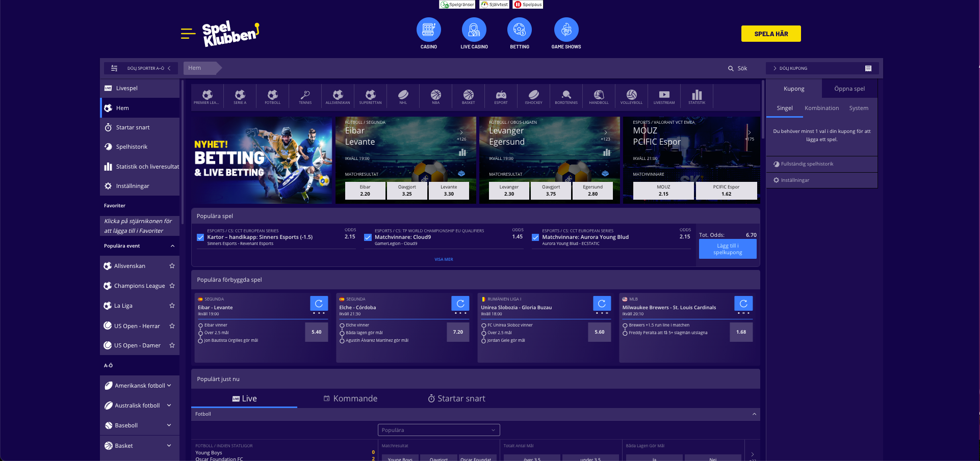Open the Livestream icon

pyautogui.click(x=664, y=96)
